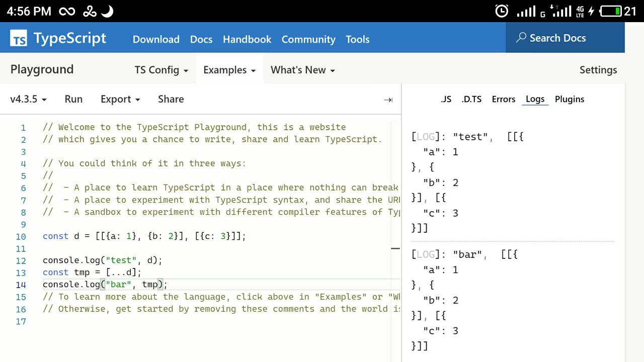Click the TypeScript TS logo icon

pos(19,38)
